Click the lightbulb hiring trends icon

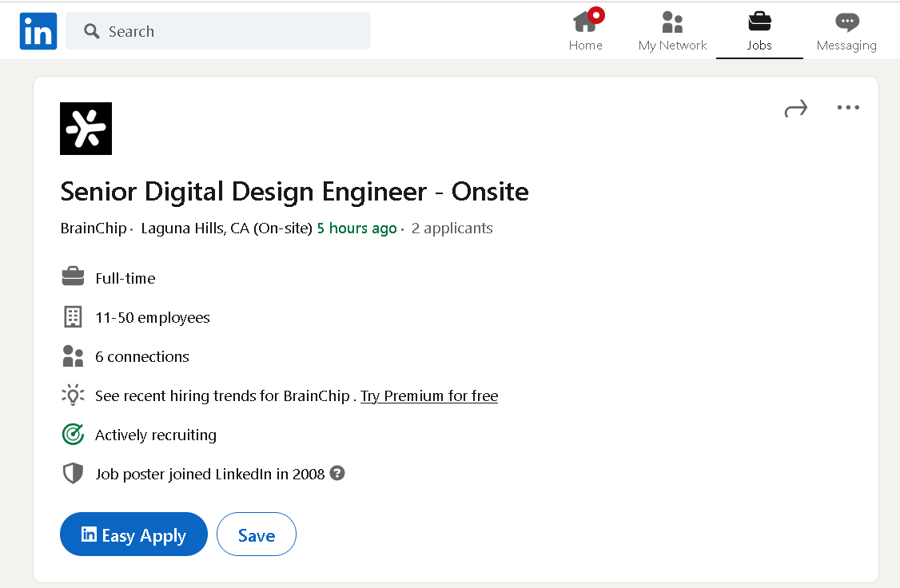pyautogui.click(x=73, y=395)
